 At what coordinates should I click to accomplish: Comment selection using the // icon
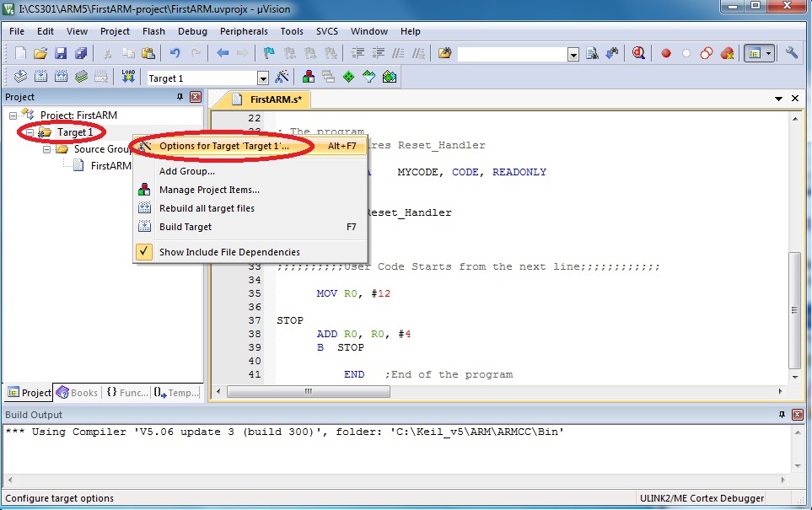(398, 53)
